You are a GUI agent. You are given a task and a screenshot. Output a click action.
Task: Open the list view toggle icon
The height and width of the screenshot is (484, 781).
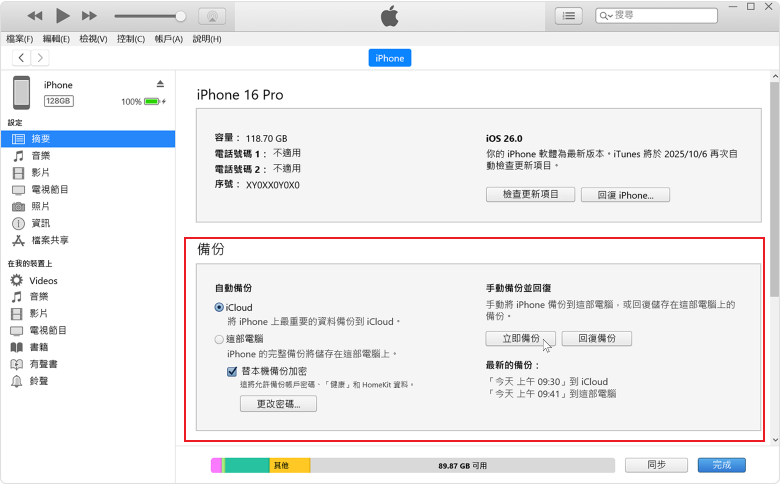[x=569, y=16]
